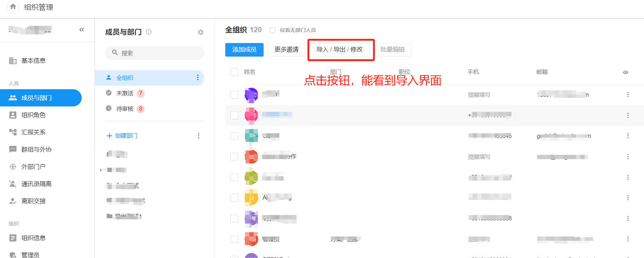Enable the 仅看无部门人员 checkbox
The height and width of the screenshot is (258, 644).
click(273, 30)
